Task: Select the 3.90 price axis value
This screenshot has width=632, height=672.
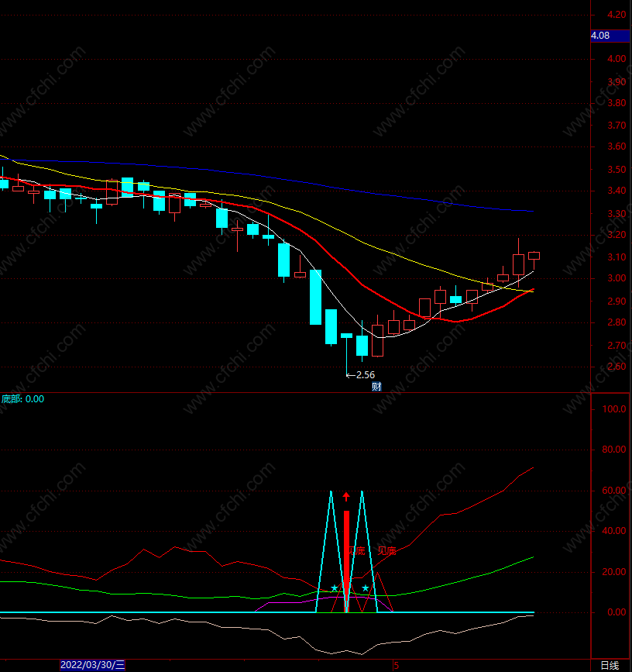Action: (x=617, y=81)
